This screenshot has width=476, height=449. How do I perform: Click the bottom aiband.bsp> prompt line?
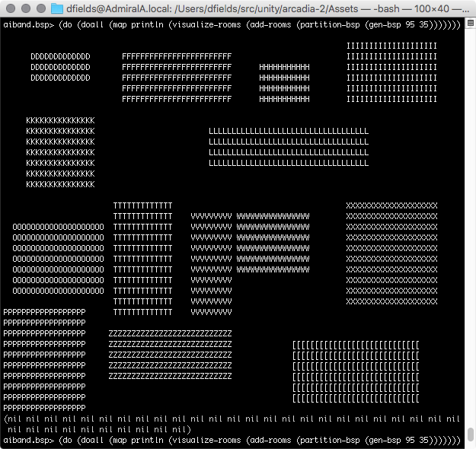tap(232, 440)
